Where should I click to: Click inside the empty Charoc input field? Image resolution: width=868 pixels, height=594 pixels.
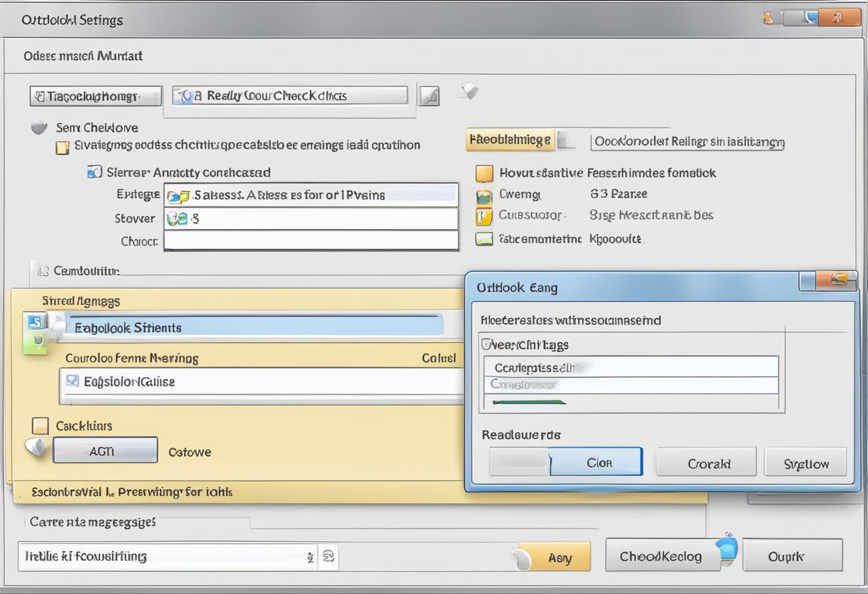(x=311, y=240)
